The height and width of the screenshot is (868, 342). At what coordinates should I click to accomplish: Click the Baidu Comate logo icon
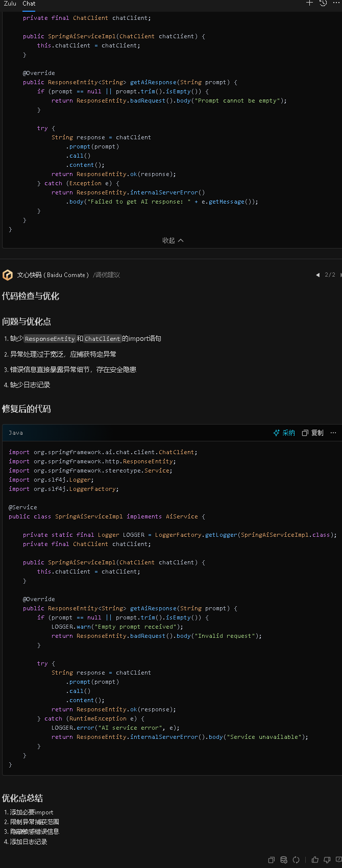pyautogui.click(x=8, y=275)
